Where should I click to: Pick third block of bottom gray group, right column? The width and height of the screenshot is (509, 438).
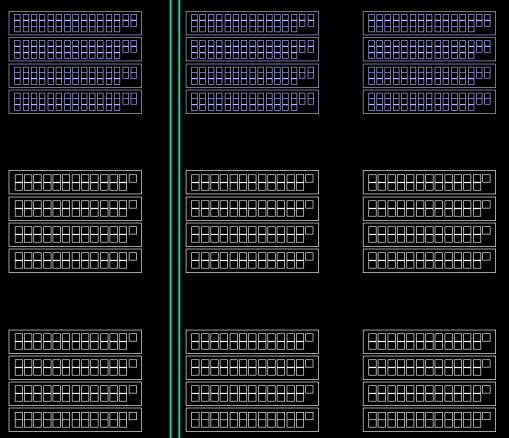pyautogui.click(x=429, y=394)
